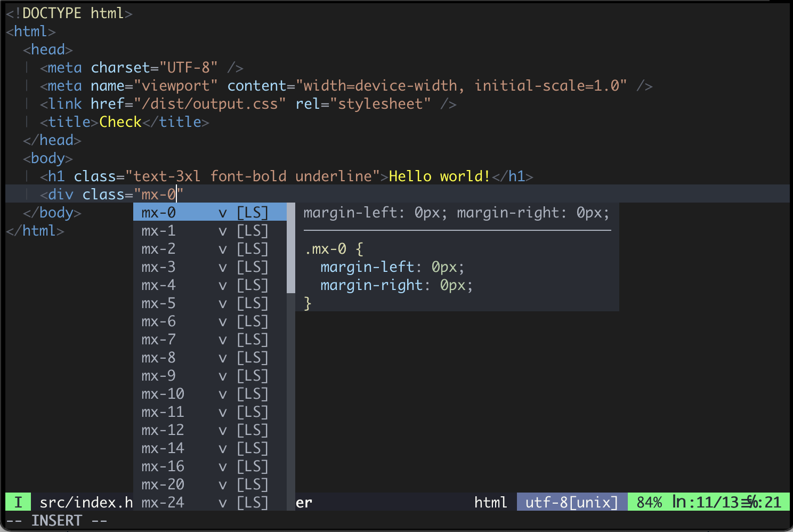Click the .mx-0 selector in preview pane

click(326, 249)
